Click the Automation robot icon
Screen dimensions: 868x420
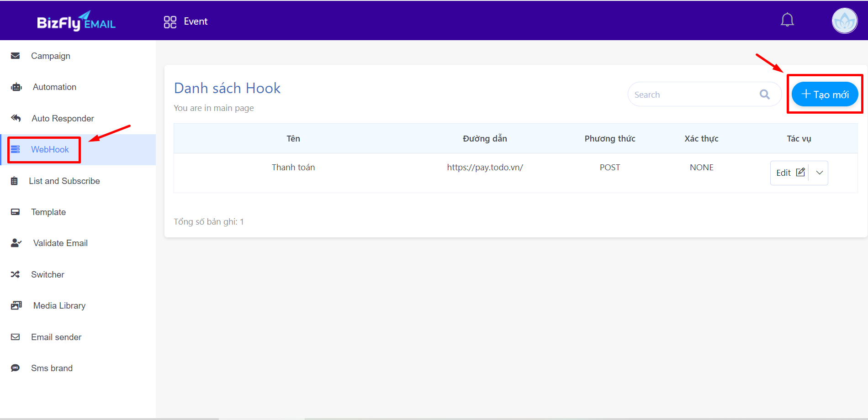point(16,87)
